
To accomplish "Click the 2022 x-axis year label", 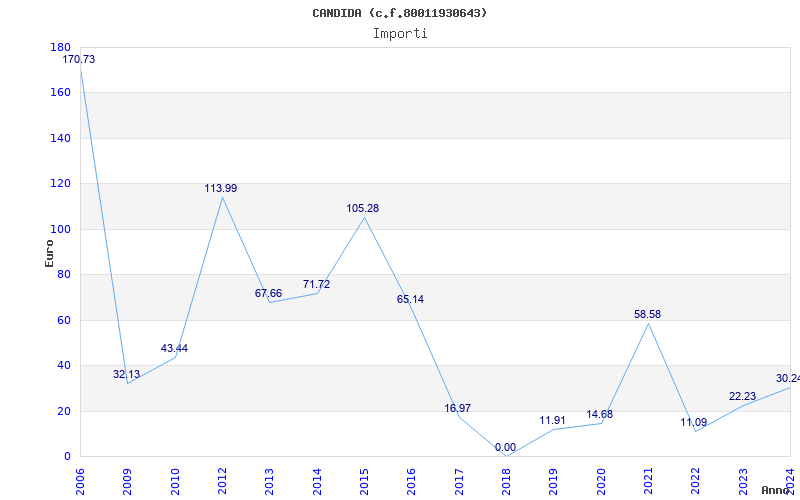I will (696, 482).
